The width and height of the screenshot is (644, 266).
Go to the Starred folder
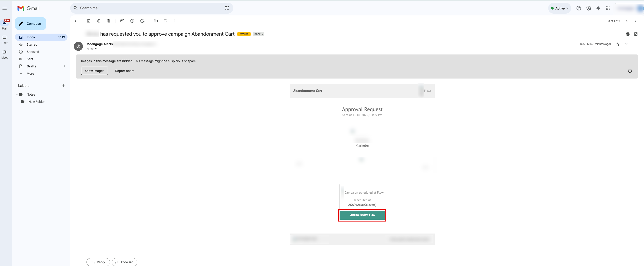(x=32, y=44)
